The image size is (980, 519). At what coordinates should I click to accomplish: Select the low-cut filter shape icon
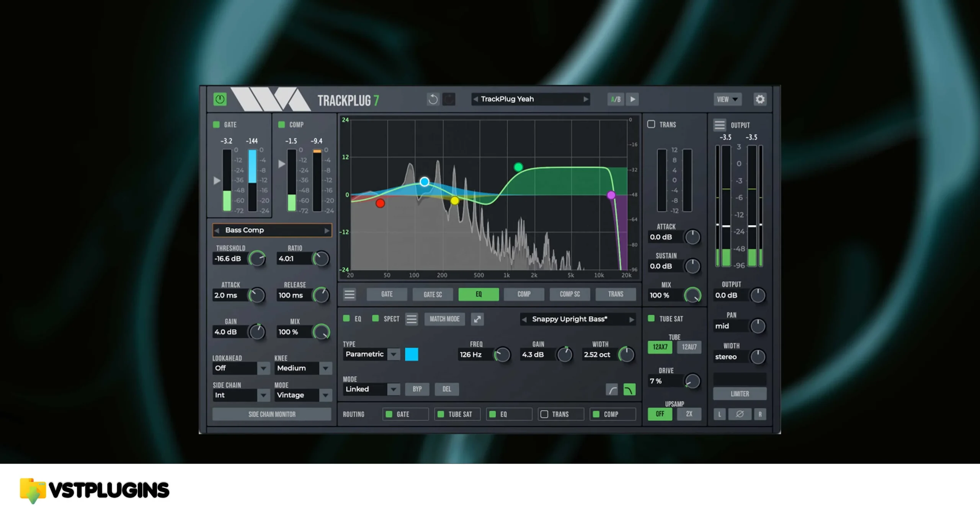tap(612, 390)
